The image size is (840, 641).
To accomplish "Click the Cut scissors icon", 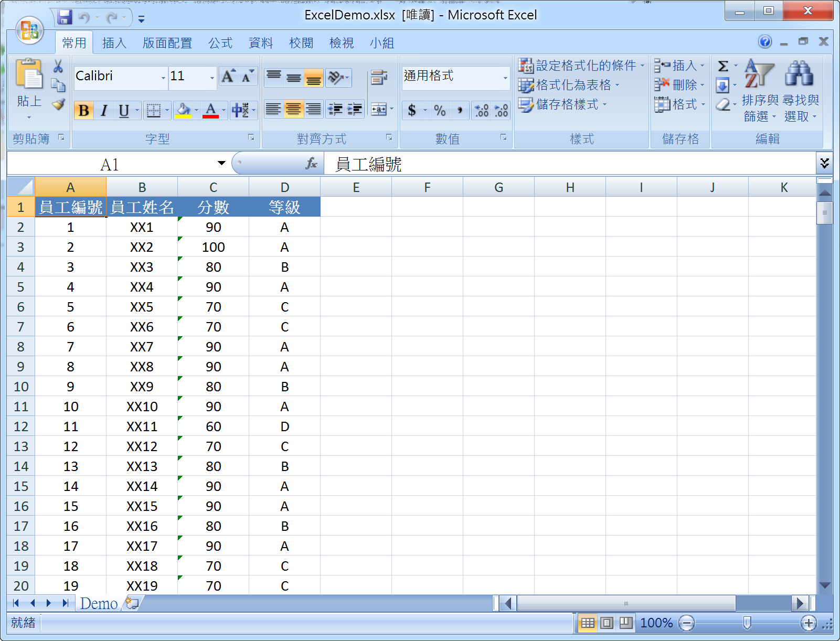I will coord(58,66).
